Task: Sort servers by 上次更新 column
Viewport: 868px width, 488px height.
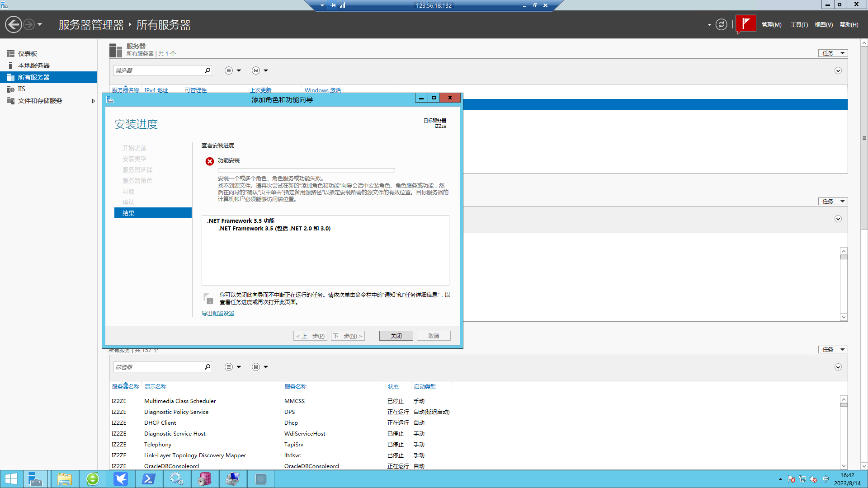Action: click(261, 90)
